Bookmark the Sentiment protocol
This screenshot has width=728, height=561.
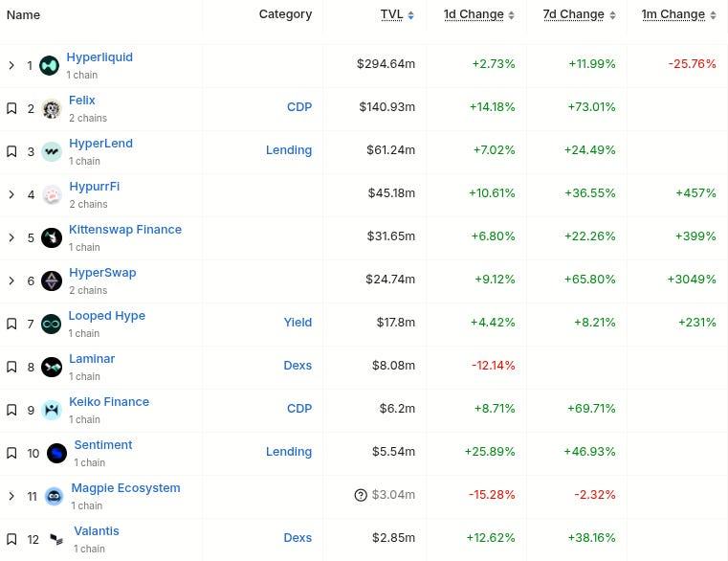point(11,453)
